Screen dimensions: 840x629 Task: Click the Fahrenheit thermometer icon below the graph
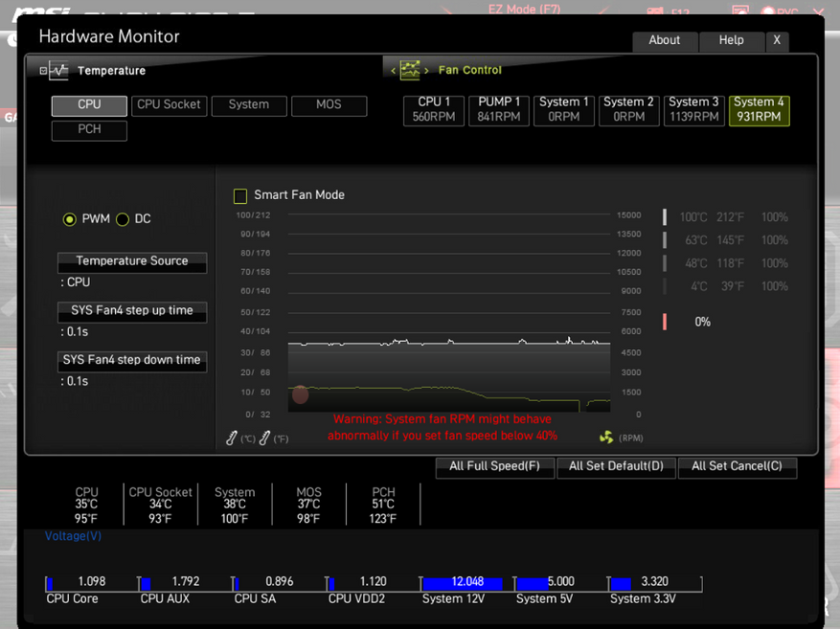pos(265,438)
